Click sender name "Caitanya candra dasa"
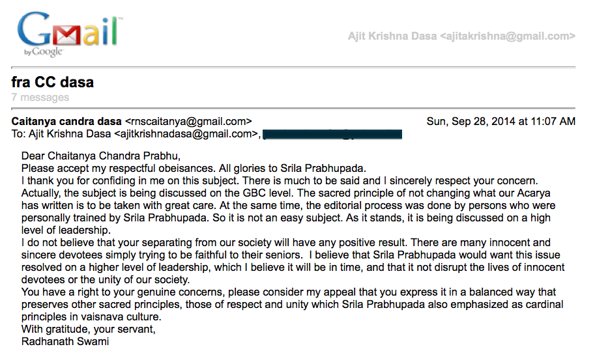 coord(66,121)
